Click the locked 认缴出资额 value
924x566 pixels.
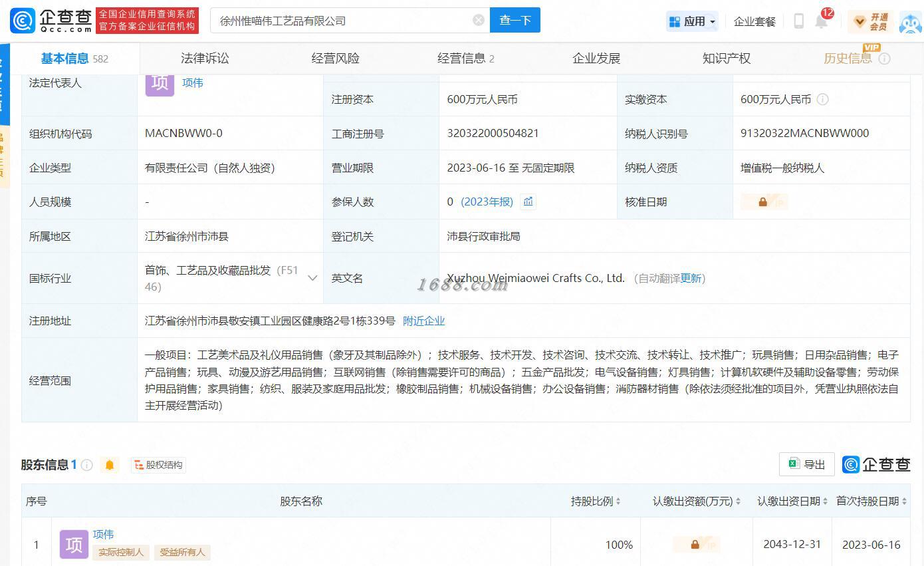696,544
